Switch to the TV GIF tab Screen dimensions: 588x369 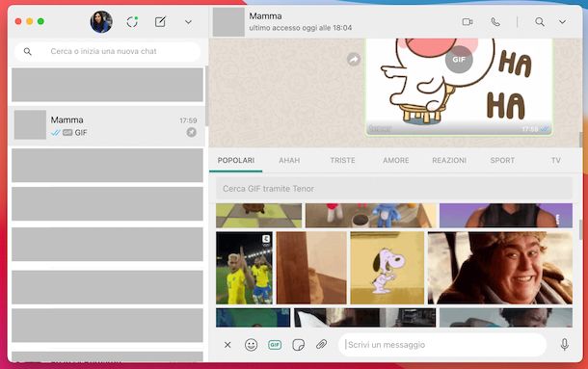(556, 161)
